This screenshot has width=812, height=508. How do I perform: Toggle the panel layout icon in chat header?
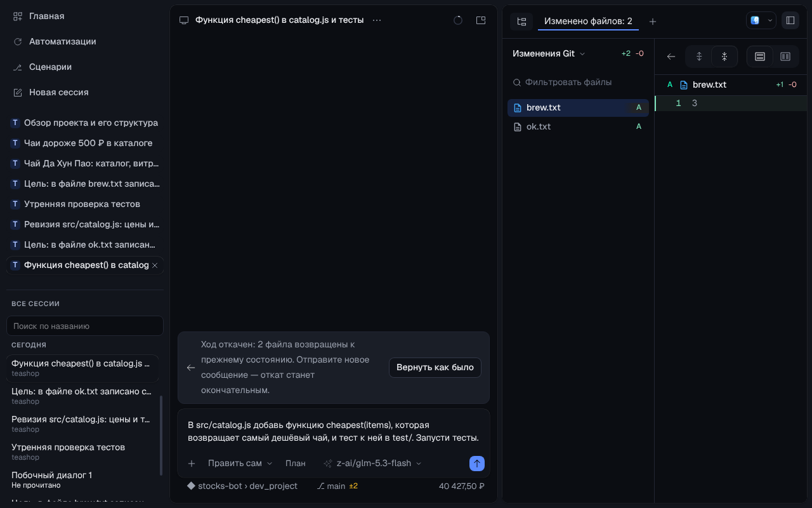pos(481,20)
